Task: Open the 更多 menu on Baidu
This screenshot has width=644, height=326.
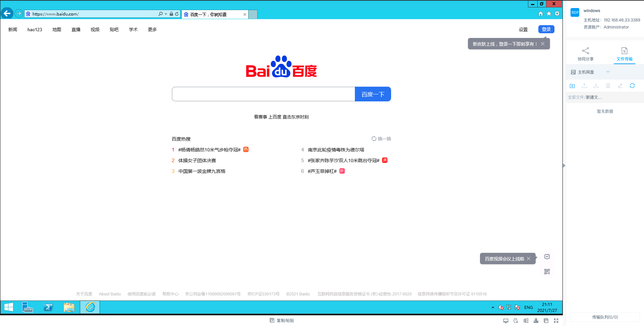Action: click(x=152, y=30)
